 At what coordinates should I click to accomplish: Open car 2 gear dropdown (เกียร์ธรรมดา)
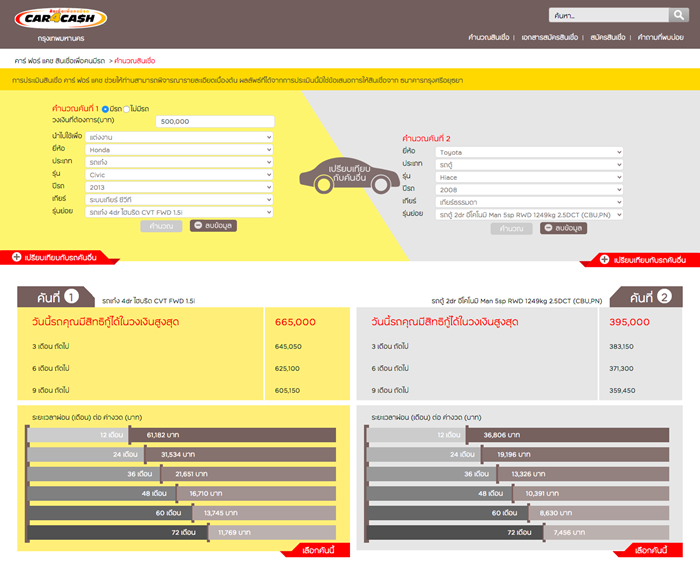pos(529,202)
